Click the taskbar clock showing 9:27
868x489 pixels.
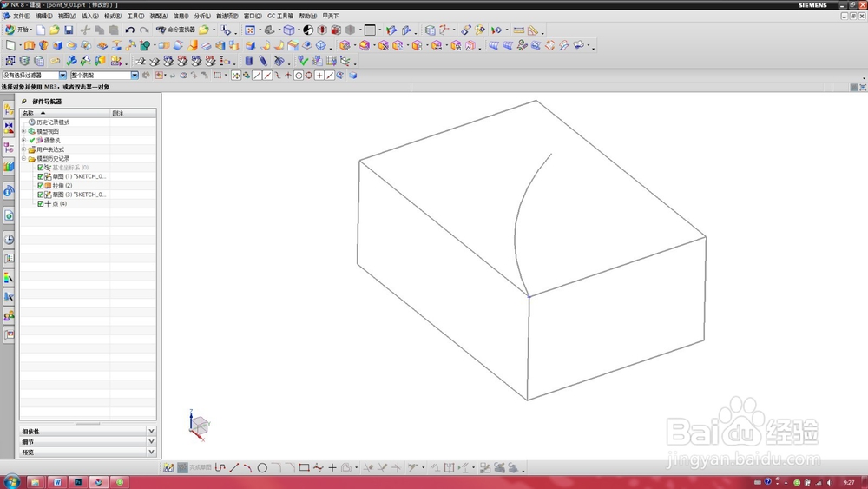point(849,482)
